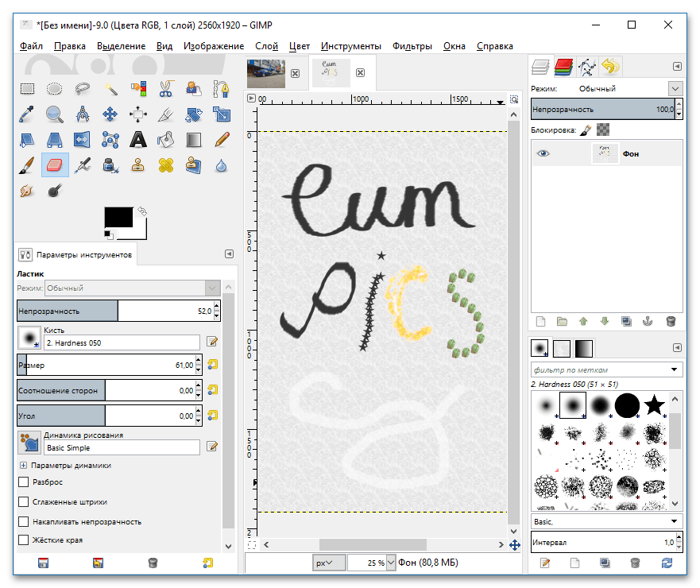Screen dimensions: 700x588
Task: Enable the Разброс checkbox
Action: [23, 482]
